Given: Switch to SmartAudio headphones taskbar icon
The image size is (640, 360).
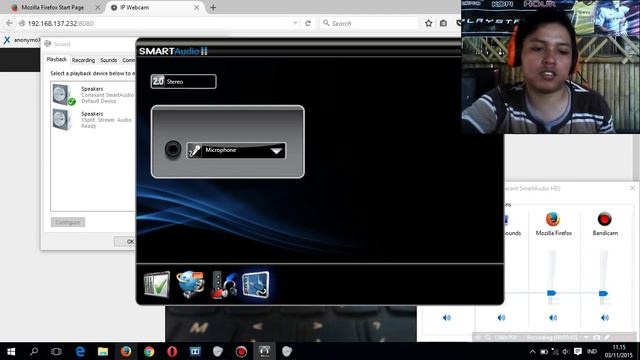Looking at the screenshot, I should (x=264, y=351).
